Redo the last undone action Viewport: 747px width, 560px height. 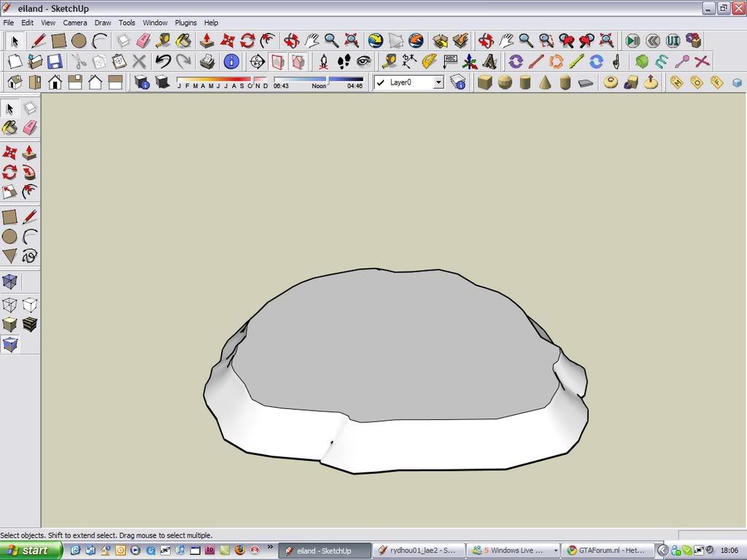pos(183,61)
